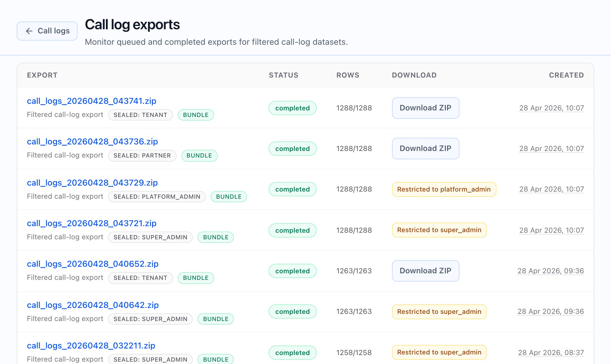
Task: Open call_logs_20260428_043729.zip link
Action: tap(92, 183)
